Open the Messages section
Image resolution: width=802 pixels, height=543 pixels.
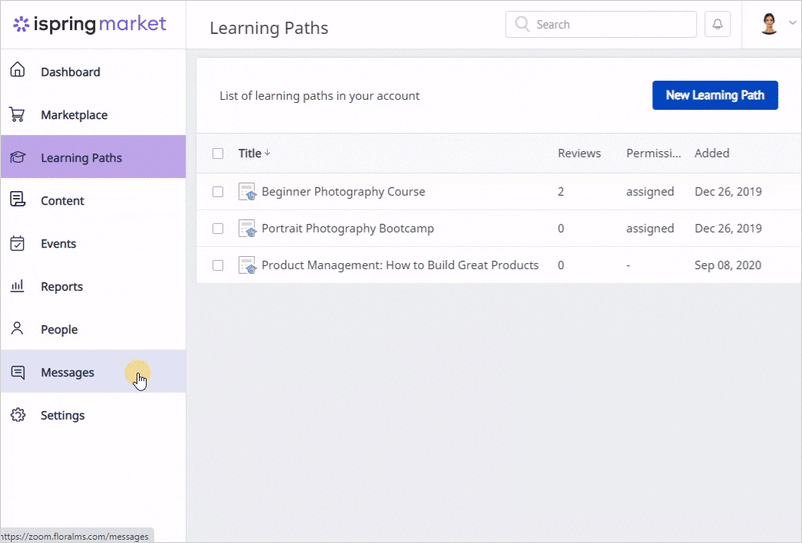(93, 372)
